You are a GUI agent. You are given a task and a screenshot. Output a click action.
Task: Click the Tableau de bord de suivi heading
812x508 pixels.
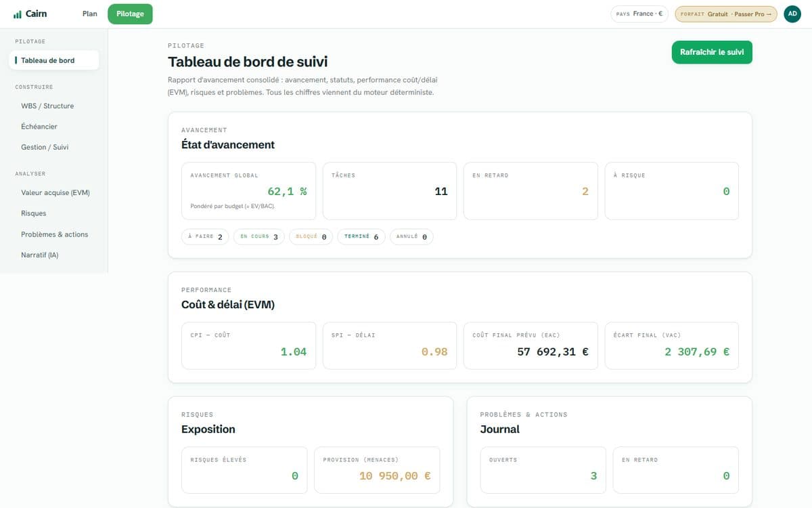click(248, 62)
